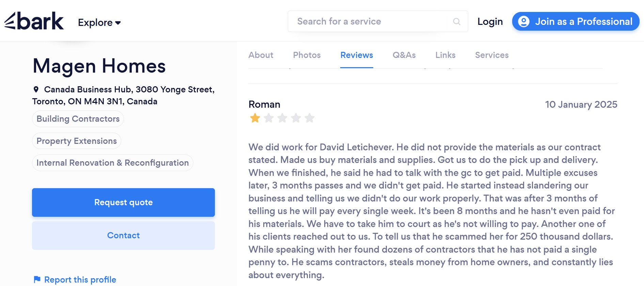This screenshot has height=286, width=644.
Task: Select the Building Contractors tag
Action: click(78, 119)
